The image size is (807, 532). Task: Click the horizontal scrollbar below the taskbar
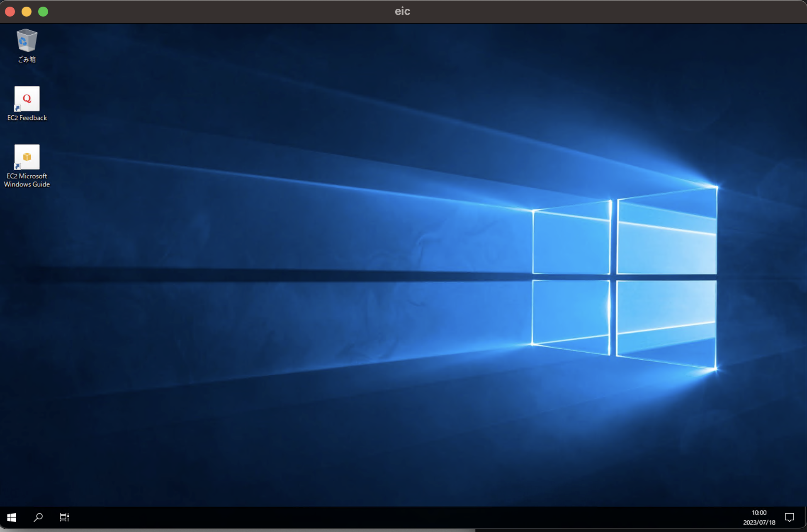point(236,530)
